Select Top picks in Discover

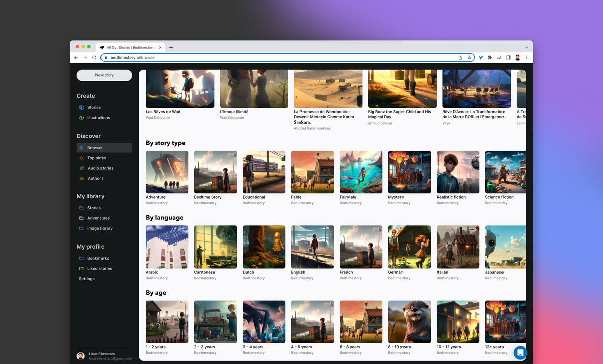96,158
